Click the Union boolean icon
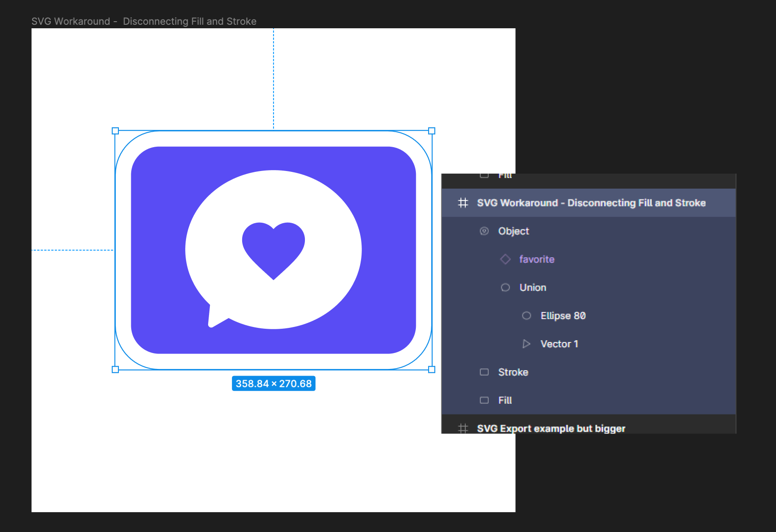This screenshot has width=776, height=532. (505, 288)
